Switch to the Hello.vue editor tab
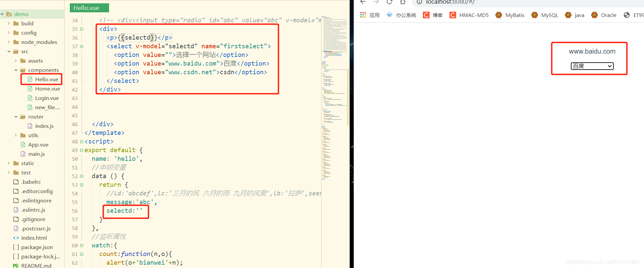 coord(89,8)
